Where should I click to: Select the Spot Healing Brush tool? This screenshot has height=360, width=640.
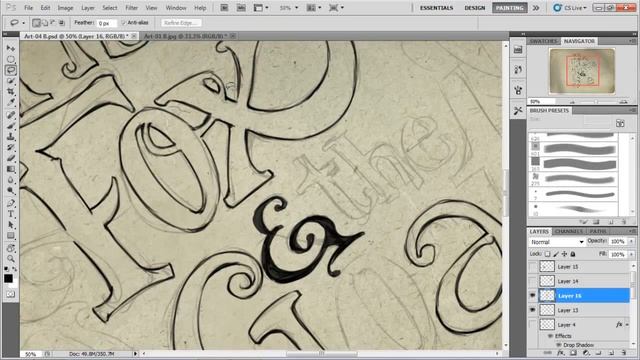coord(11,115)
